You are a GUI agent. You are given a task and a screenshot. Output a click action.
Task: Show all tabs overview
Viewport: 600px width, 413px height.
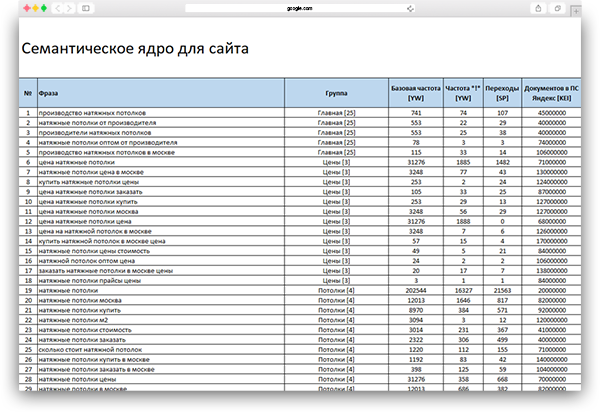pos(557,8)
